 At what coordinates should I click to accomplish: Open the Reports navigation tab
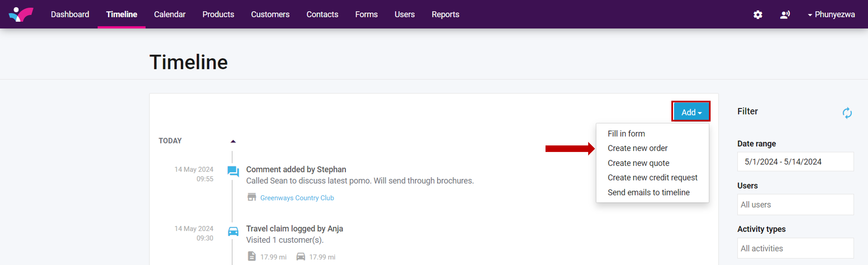click(x=445, y=15)
